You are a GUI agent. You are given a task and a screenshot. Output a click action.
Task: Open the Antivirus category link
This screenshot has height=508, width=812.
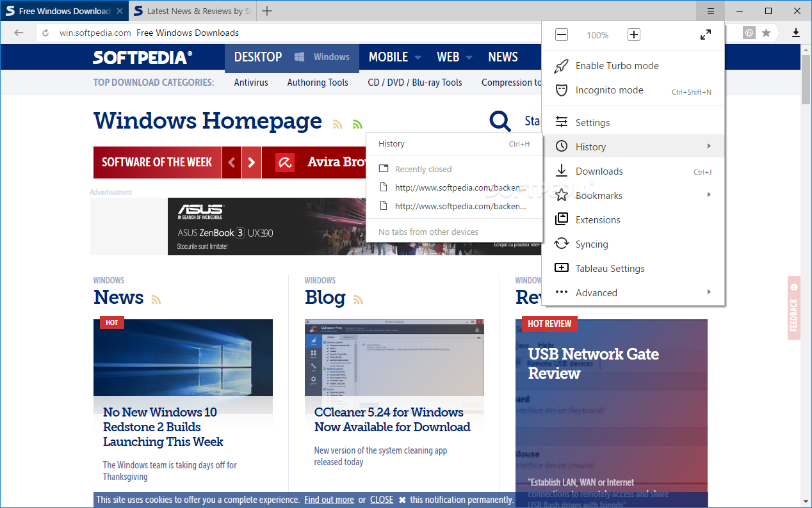pyautogui.click(x=251, y=83)
